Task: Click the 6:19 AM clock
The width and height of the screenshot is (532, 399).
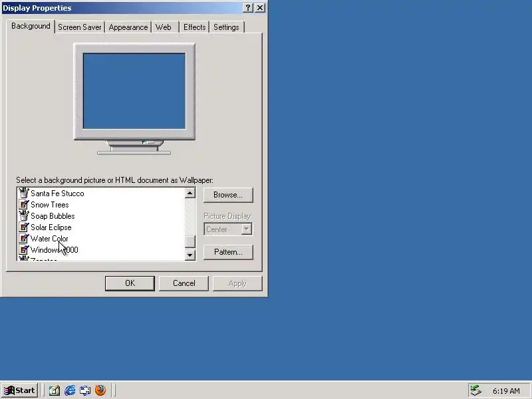Action: (x=506, y=391)
